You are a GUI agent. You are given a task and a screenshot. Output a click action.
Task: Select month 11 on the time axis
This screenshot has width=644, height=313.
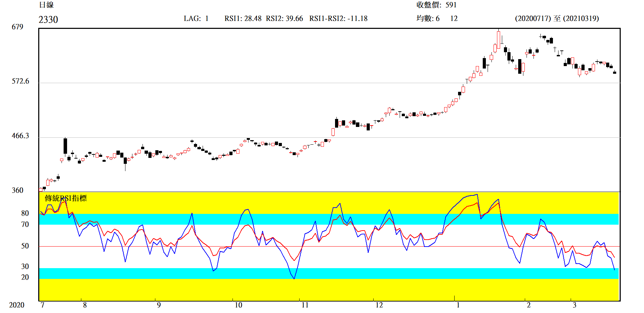point(305,305)
